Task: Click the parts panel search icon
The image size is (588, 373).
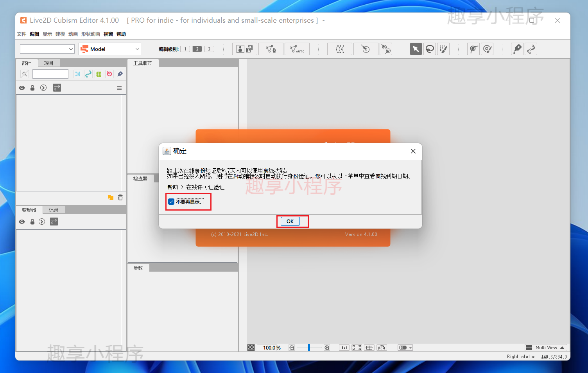Action: pos(25,74)
